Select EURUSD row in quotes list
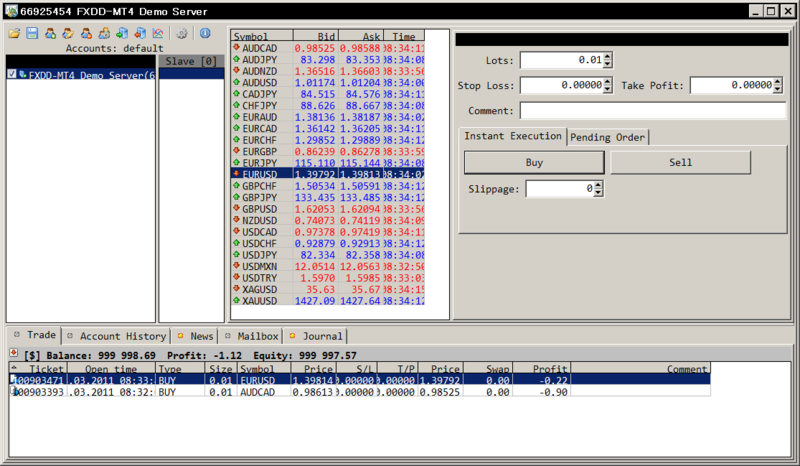The height and width of the screenshot is (466, 800). tap(328, 174)
